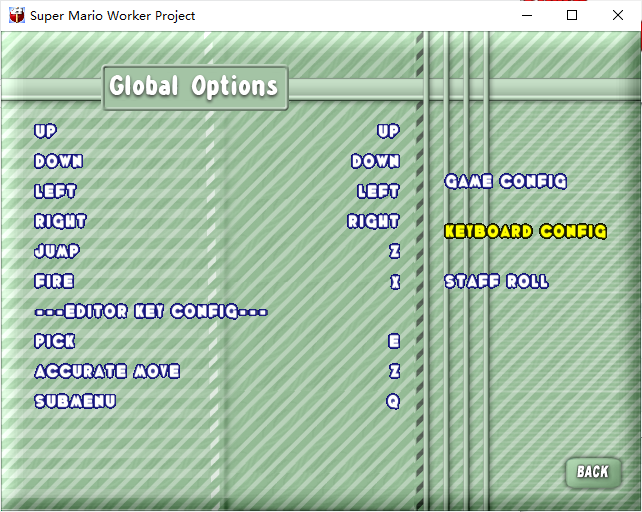Minimize the Super Mario Worker Project window

527,16
